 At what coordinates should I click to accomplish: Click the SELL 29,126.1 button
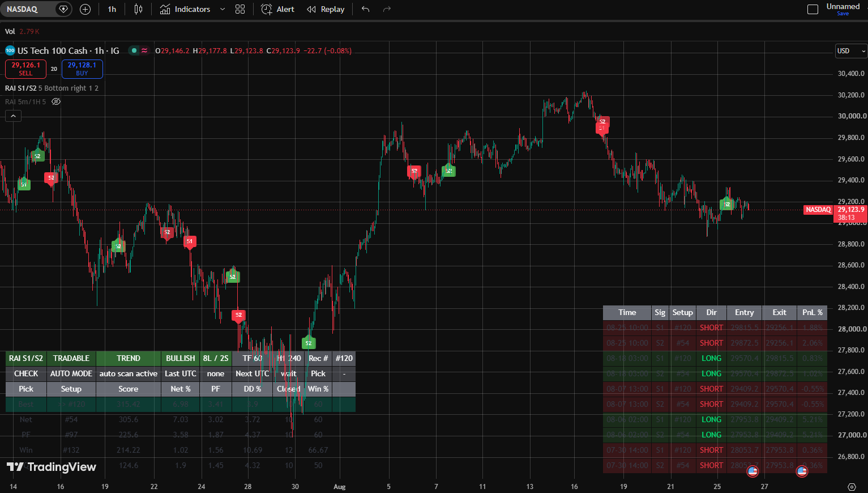click(25, 69)
